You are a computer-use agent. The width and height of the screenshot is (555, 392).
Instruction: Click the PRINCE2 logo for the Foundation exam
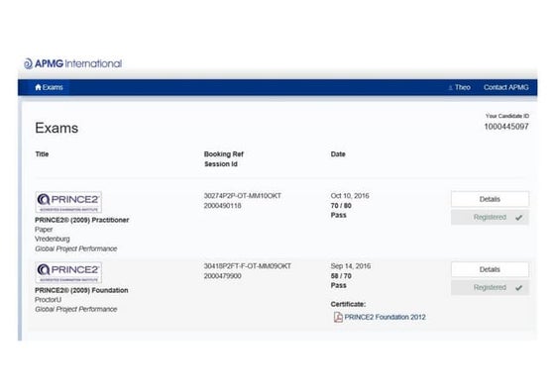68,272
